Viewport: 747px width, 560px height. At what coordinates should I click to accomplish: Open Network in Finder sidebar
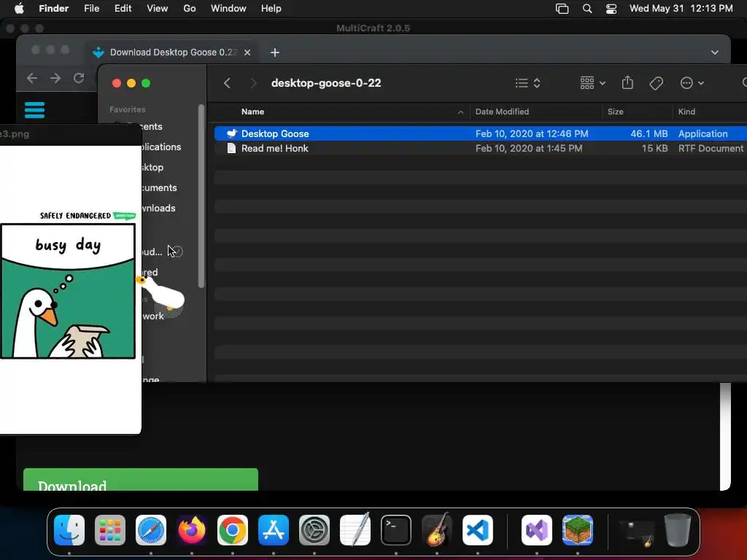click(153, 316)
